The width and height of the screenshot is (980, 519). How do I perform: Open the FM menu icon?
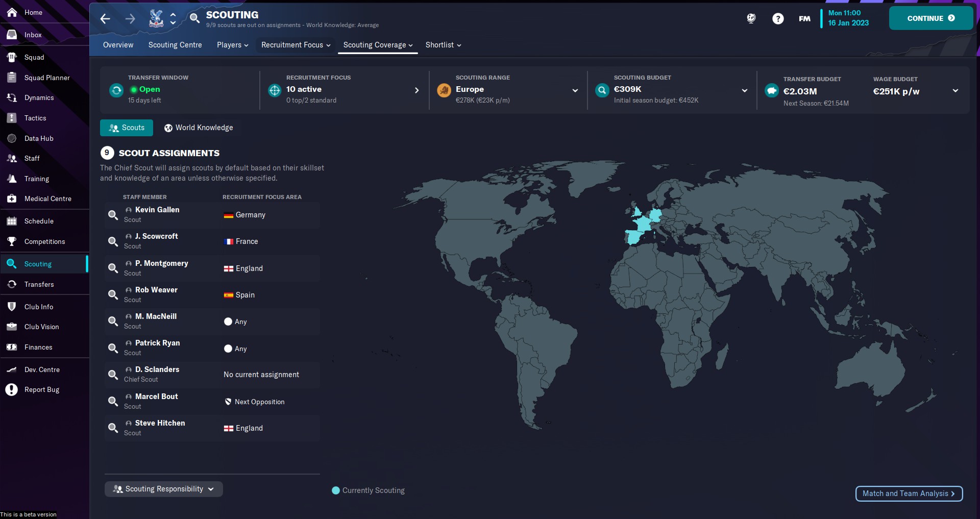pyautogui.click(x=804, y=19)
